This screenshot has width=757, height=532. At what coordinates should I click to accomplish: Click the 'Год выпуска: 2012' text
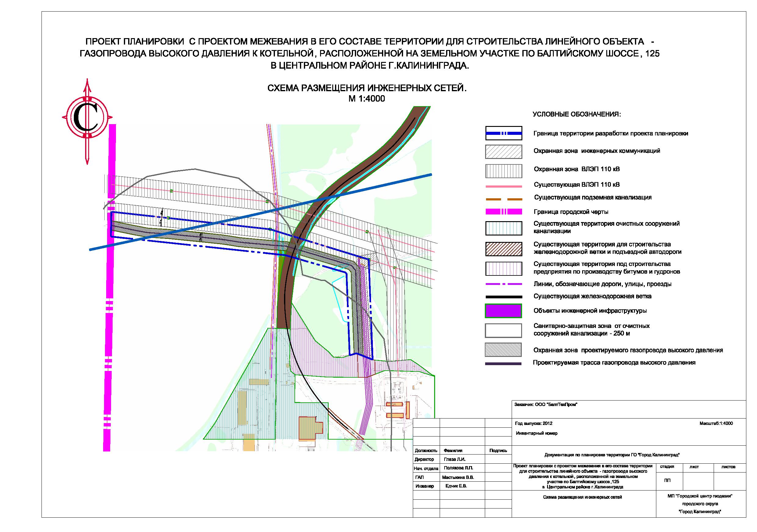[533, 424]
